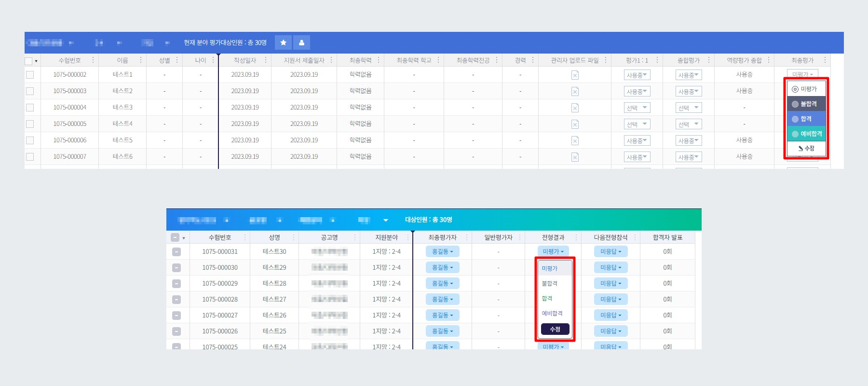Open select-all arrow beside upper header checkbox
Viewport: 868px width, 386px height.
[36, 61]
